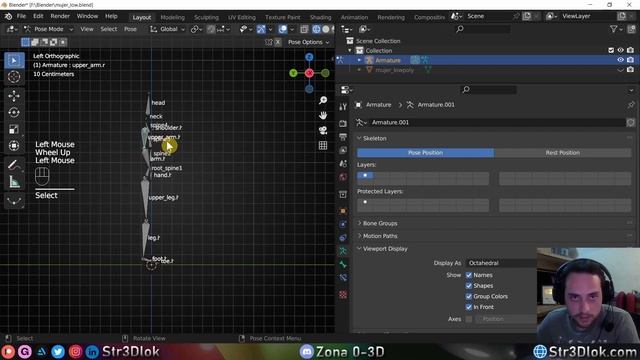Viewport: 640px width, 360px height.
Task: Open the Render properties tab
Action: coord(343,123)
